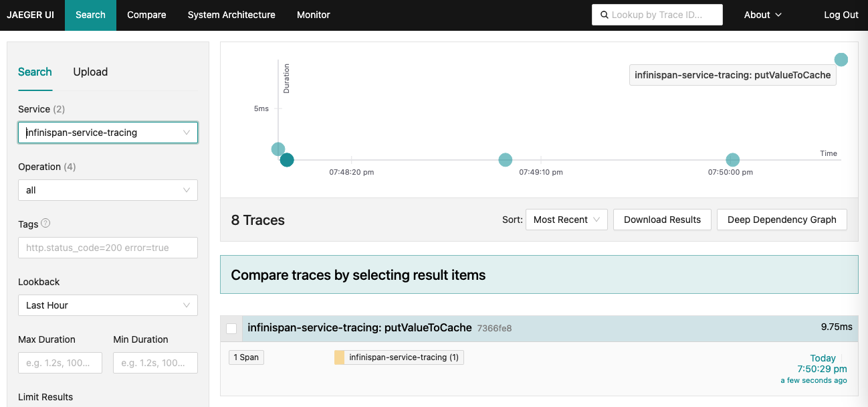Click the trace bubble near 07:50:00 pm
The width and height of the screenshot is (868, 407).
732,159
